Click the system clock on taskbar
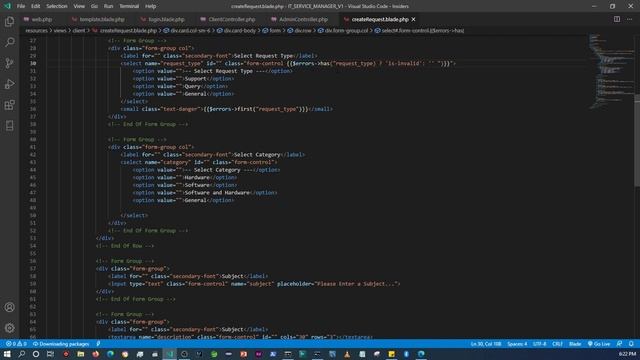This screenshot has height=360, width=640. coord(627,354)
